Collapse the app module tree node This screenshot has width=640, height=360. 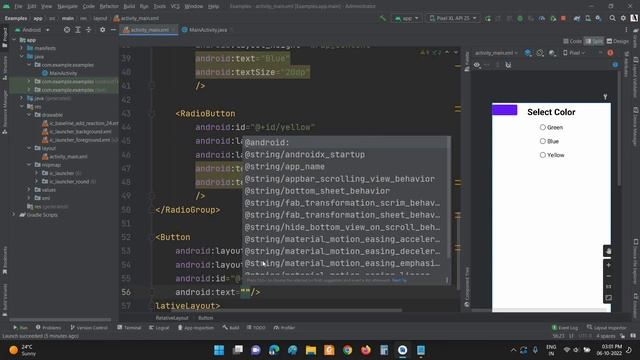tap(14, 40)
